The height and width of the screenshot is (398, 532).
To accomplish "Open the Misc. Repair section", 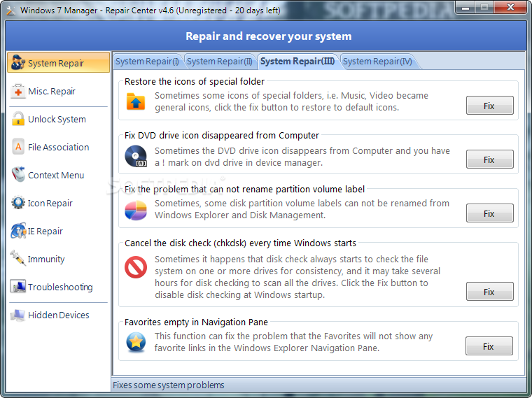I will pos(58,91).
